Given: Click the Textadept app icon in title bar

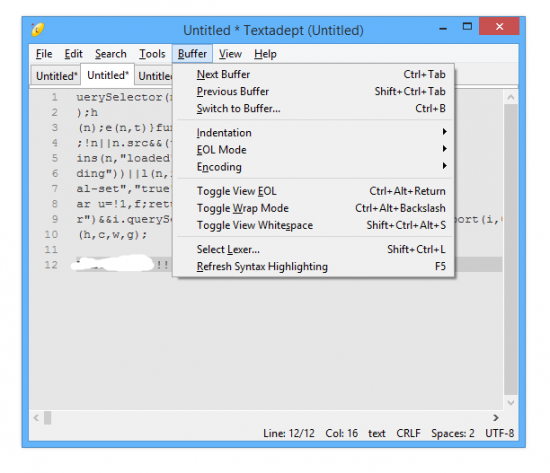Looking at the screenshot, I should [38, 29].
